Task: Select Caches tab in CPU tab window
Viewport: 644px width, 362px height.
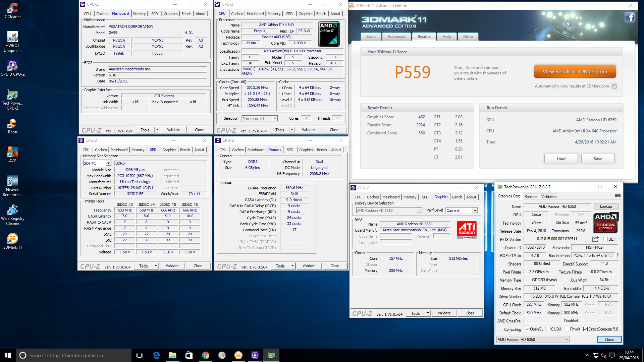Action: pos(237,14)
